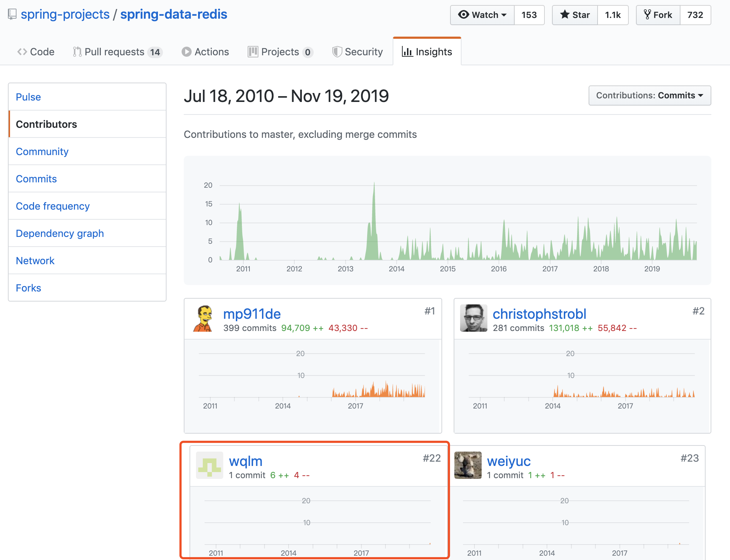730x560 pixels.
Task: Open the 153 watchers count
Action: pos(529,15)
